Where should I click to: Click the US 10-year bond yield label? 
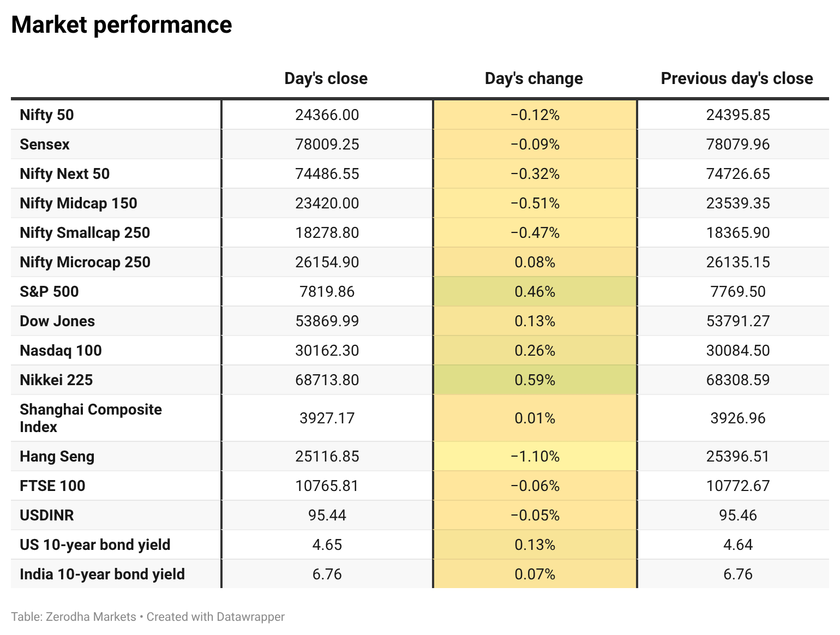coord(95,545)
